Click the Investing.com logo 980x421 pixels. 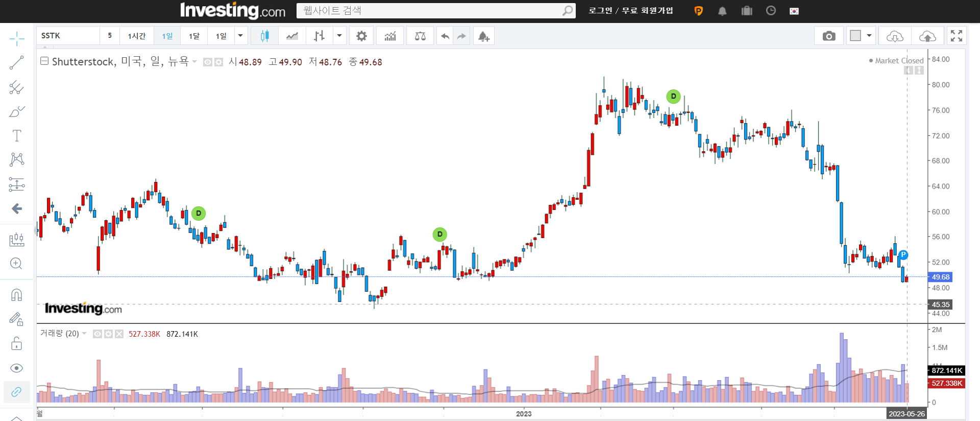[x=233, y=11]
